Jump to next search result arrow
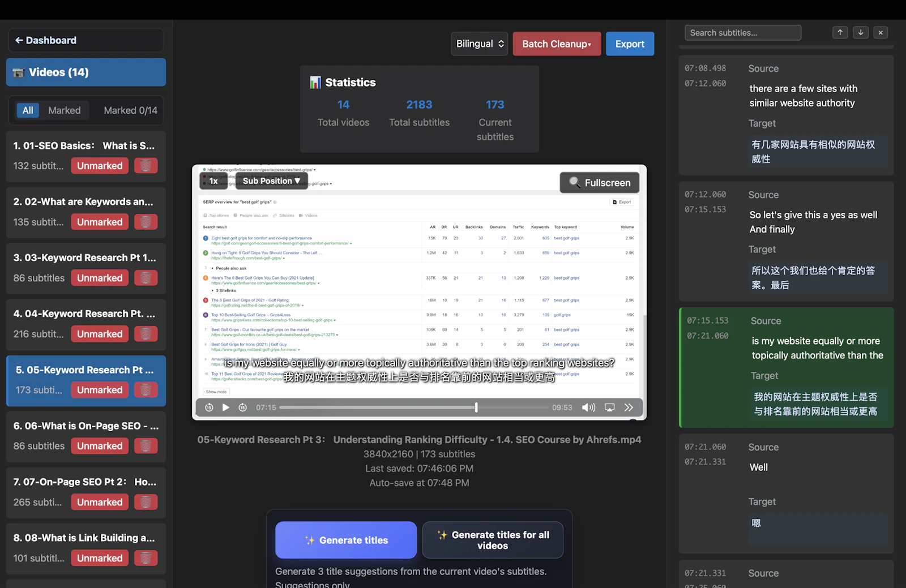The image size is (906, 588). point(861,32)
